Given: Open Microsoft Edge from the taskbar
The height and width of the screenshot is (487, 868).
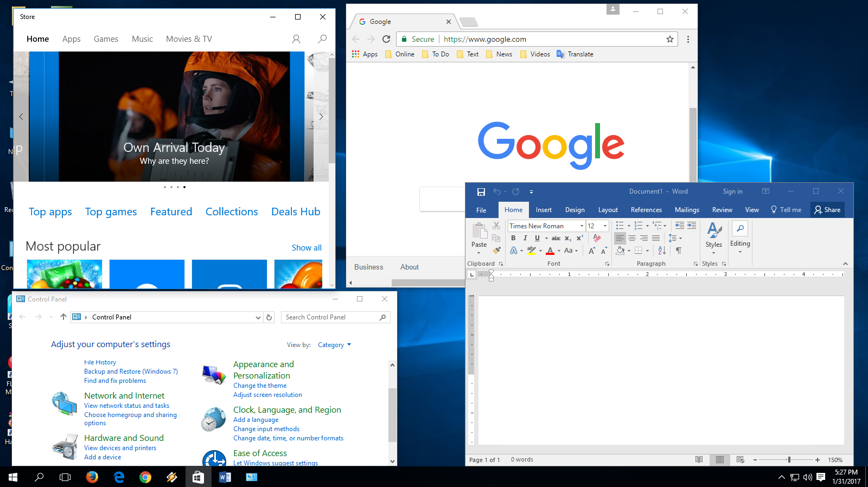Looking at the screenshot, I should click(x=119, y=477).
